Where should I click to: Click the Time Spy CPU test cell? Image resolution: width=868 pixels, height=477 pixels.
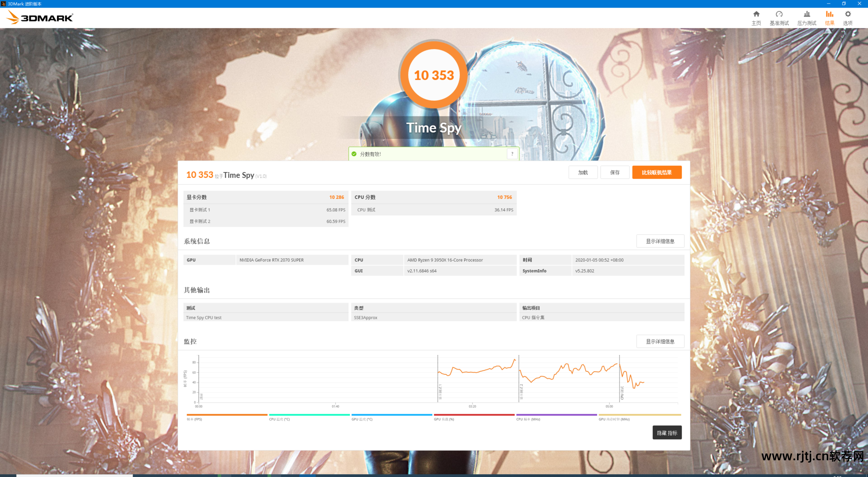click(266, 318)
